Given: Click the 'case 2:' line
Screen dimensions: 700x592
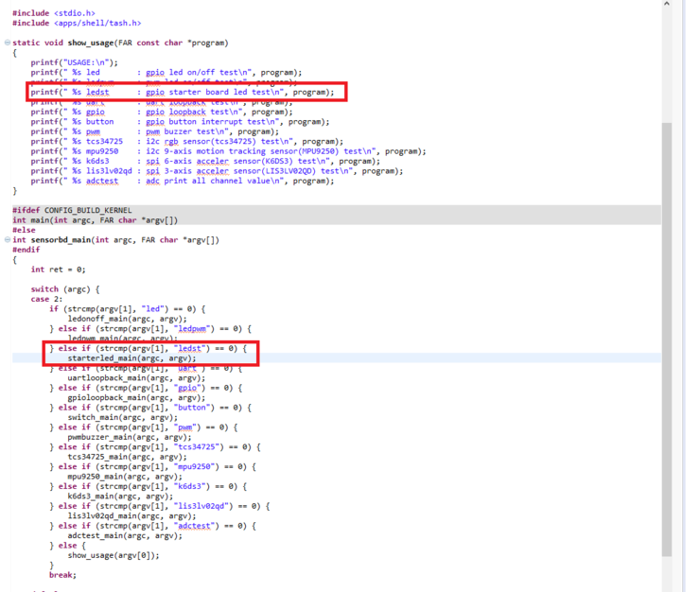Looking at the screenshot, I should (x=46, y=299).
